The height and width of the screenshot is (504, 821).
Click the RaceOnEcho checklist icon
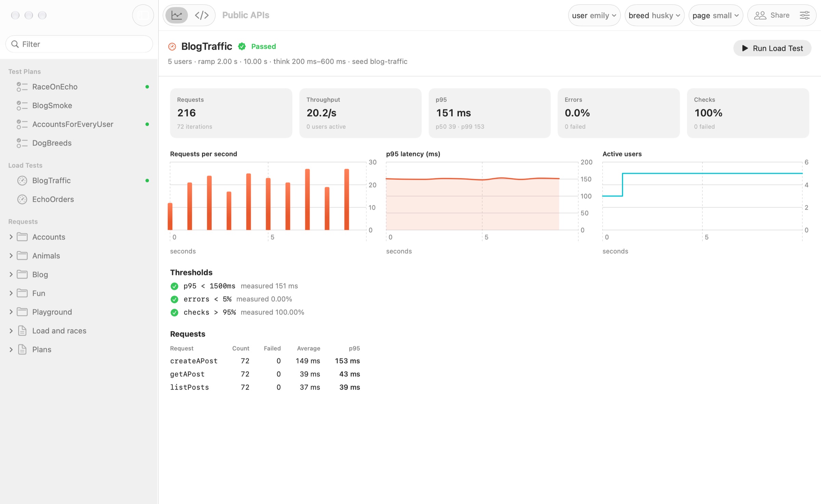click(x=22, y=87)
